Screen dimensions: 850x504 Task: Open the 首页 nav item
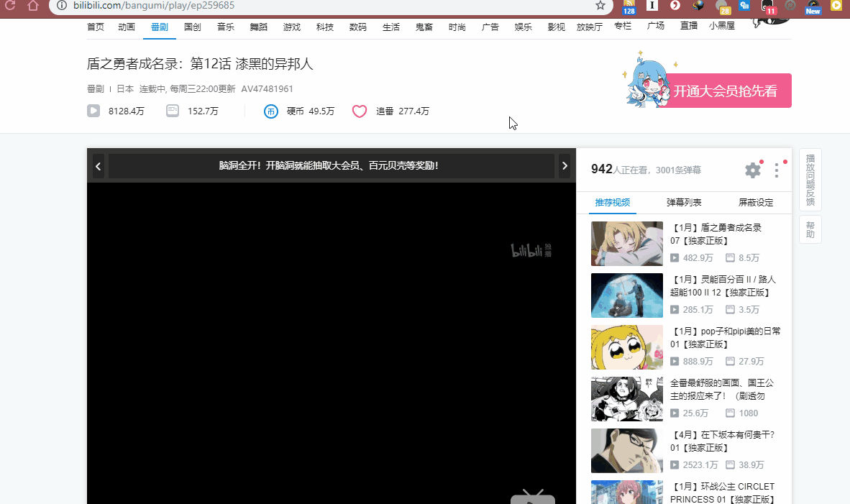coord(96,27)
